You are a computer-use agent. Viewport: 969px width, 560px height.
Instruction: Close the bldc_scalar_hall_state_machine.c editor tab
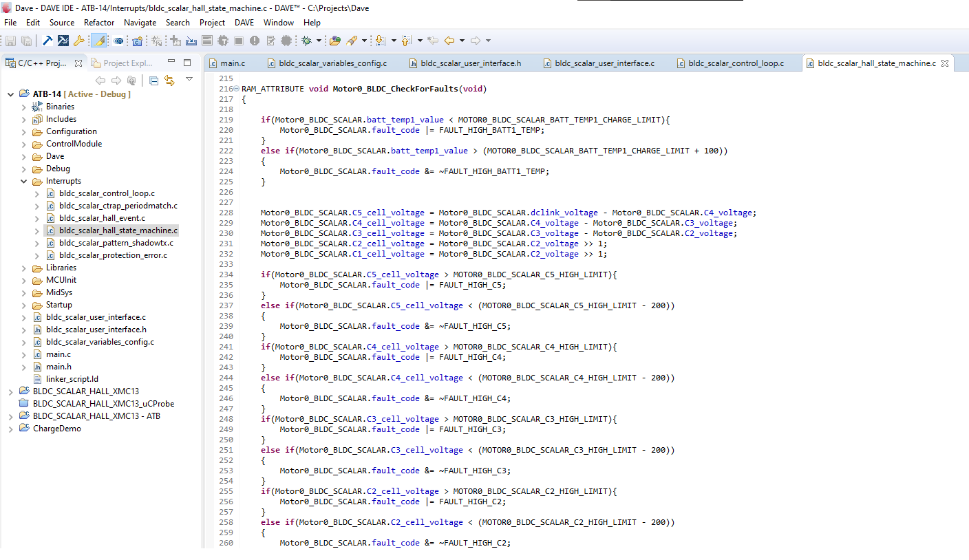click(945, 63)
